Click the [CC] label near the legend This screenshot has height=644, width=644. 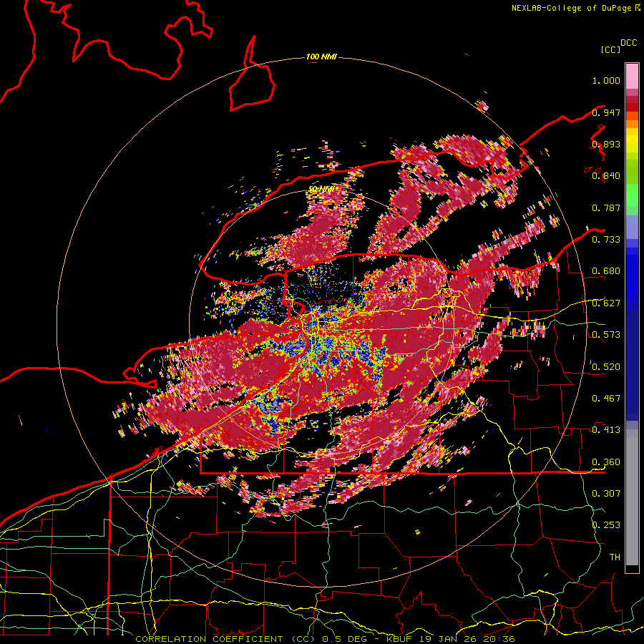click(x=610, y=49)
